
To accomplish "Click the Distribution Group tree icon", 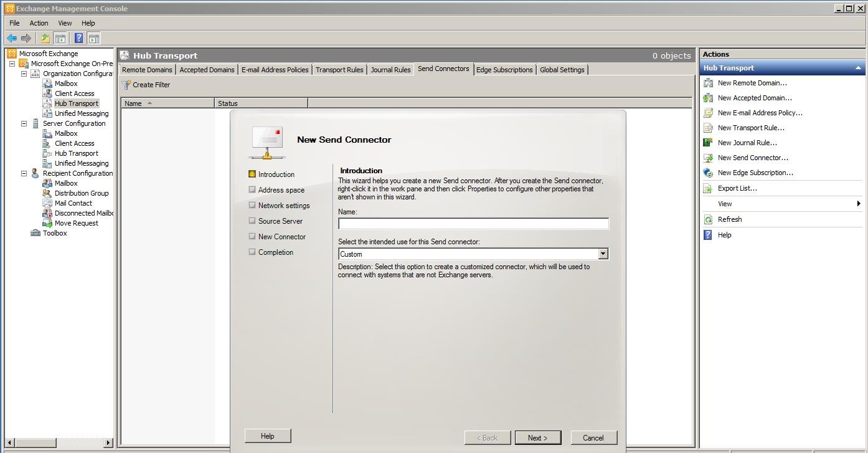I will point(47,193).
